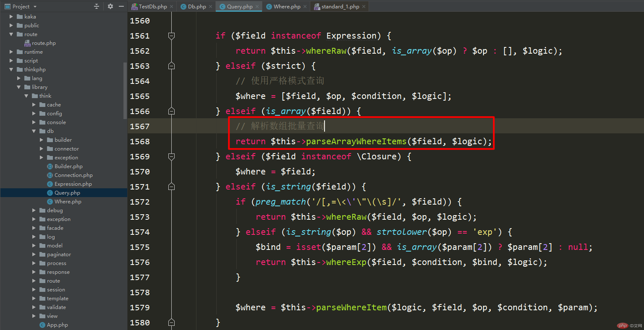Click the fold marker on line 1569

171,156
